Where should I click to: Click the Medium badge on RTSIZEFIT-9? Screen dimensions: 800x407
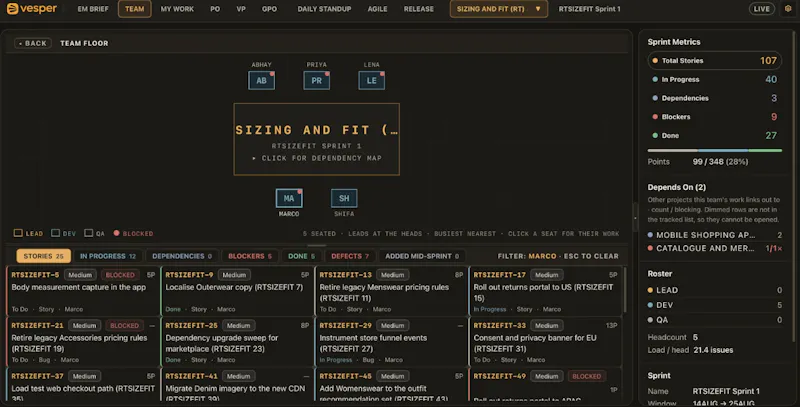tap(234, 275)
